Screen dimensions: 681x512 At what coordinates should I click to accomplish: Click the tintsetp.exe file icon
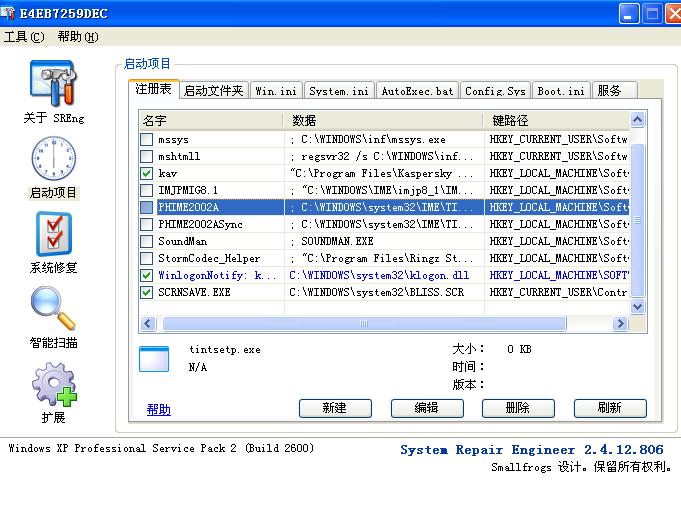tap(154, 359)
